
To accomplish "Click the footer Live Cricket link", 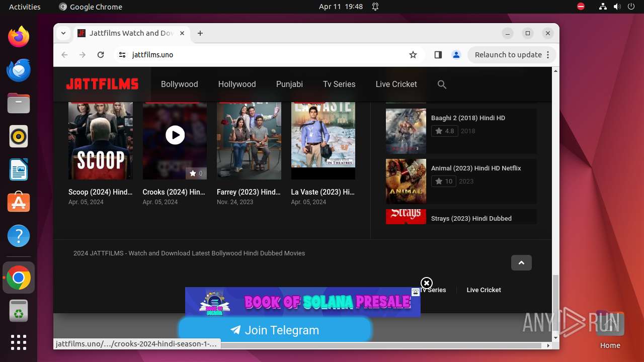I will click(x=484, y=290).
